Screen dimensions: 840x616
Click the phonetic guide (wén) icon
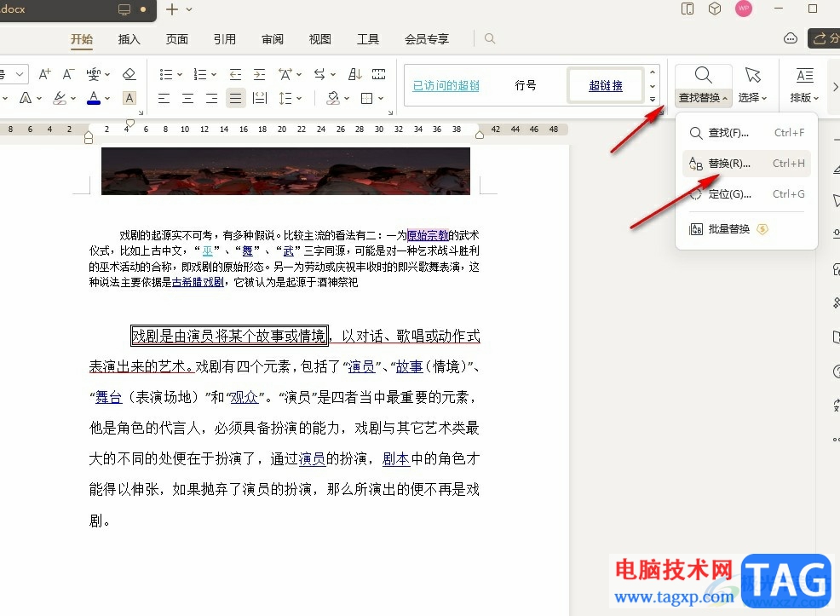93,74
